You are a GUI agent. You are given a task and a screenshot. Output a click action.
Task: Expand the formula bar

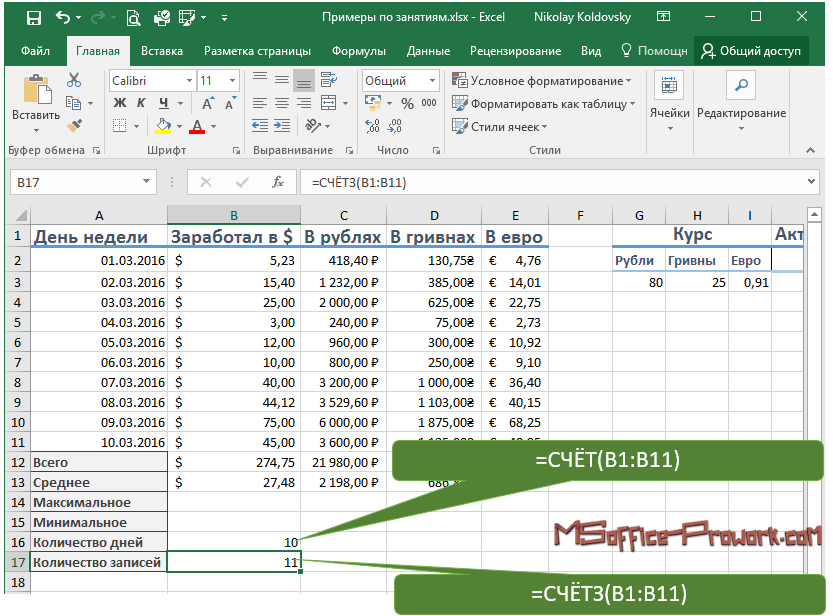pyautogui.click(x=811, y=182)
